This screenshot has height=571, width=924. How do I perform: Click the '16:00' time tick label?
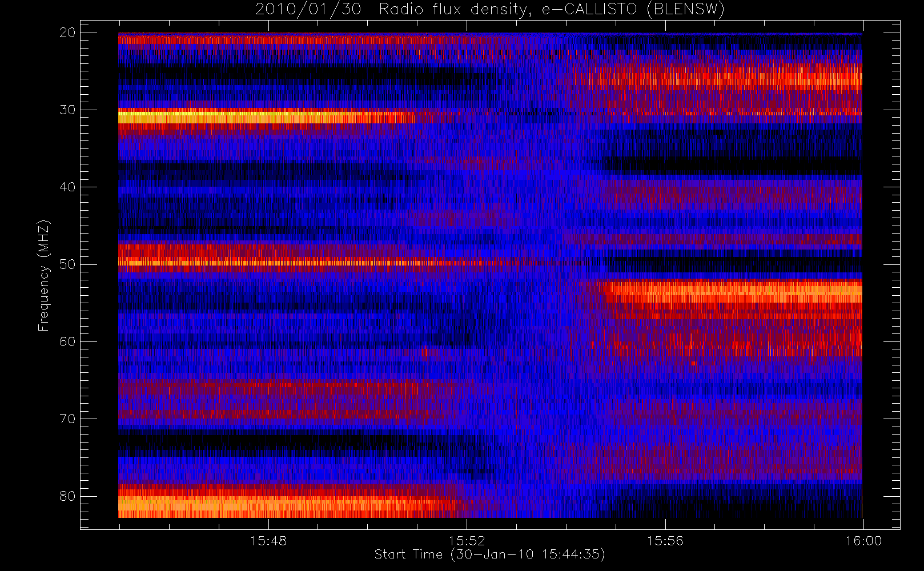click(x=863, y=541)
